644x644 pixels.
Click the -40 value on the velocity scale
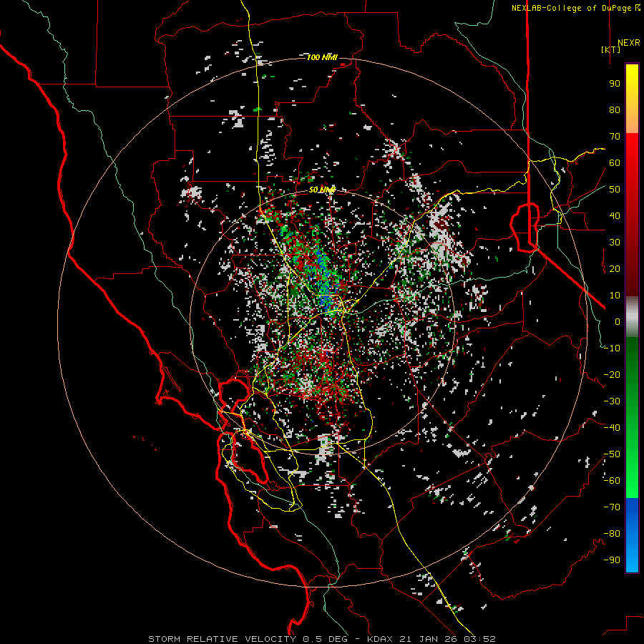pos(612,428)
